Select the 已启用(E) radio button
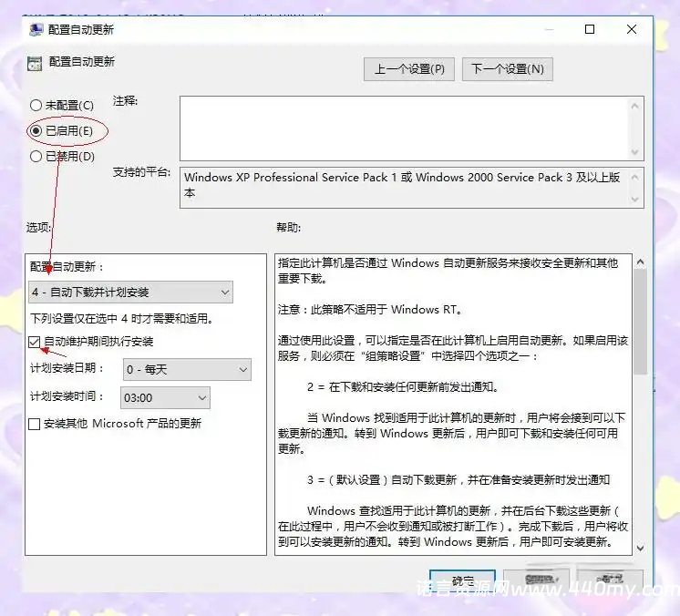Viewport: 680px width, 616px height. coord(36,131)
